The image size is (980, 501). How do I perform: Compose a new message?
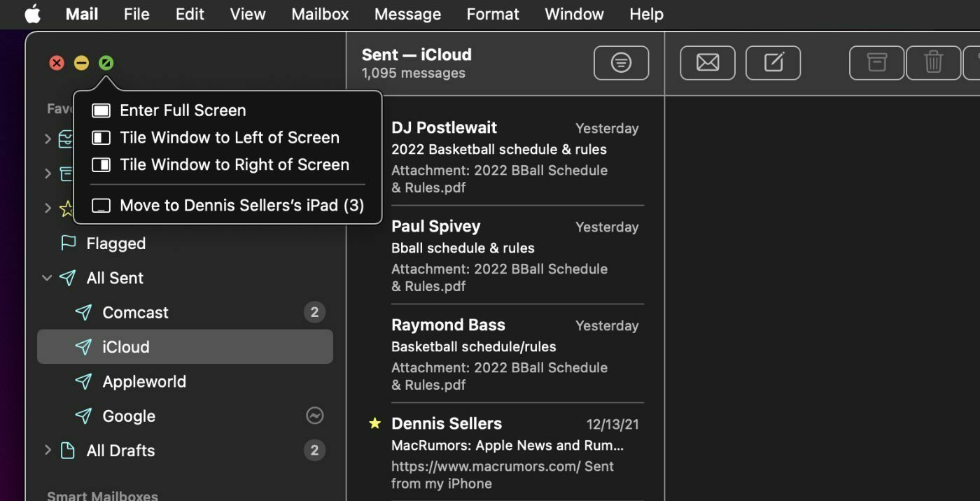[773, 63]
